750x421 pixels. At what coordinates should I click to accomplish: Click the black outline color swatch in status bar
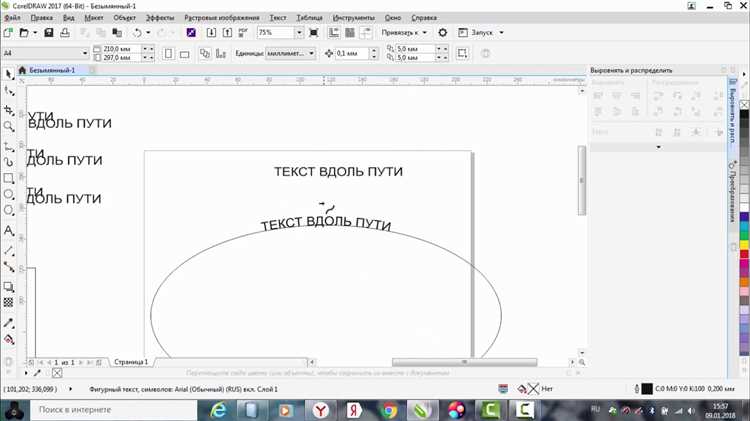pyautogui.click(x=647, y=389)
